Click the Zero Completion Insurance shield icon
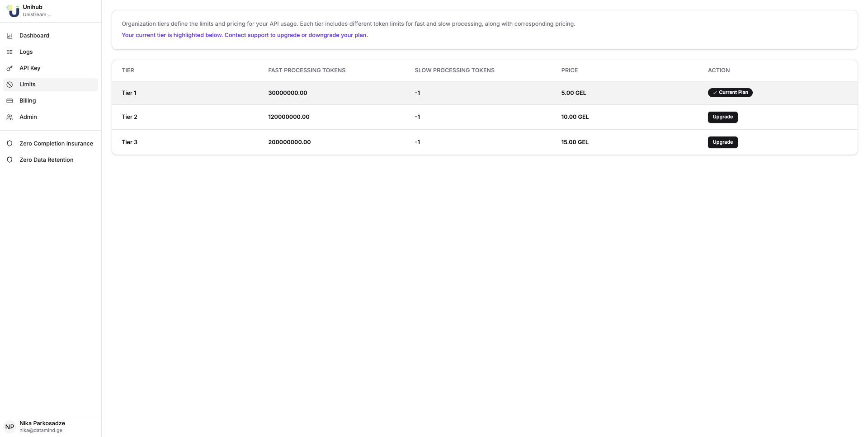Viewport: 868px width, 437px height. [9, 144]
